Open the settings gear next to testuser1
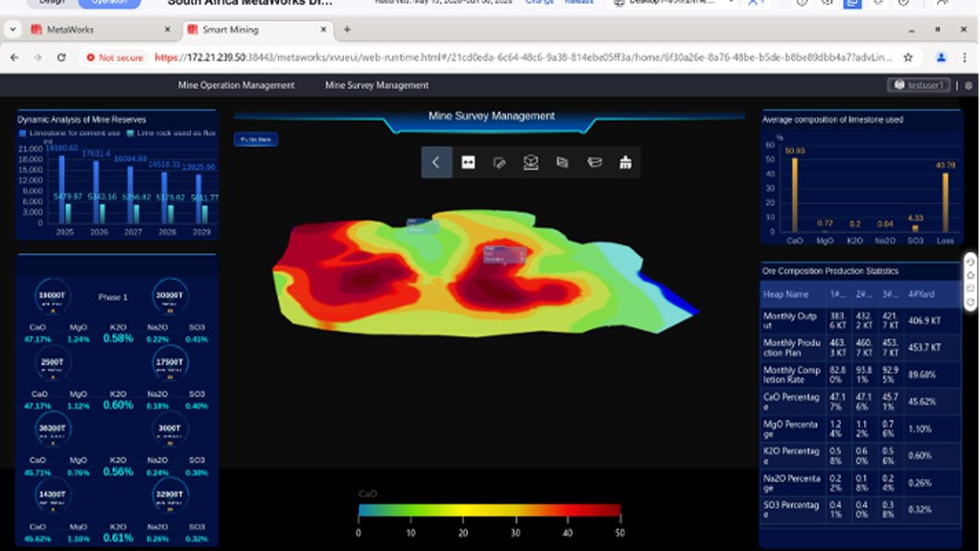980x551 pixels. click(968, 85)
